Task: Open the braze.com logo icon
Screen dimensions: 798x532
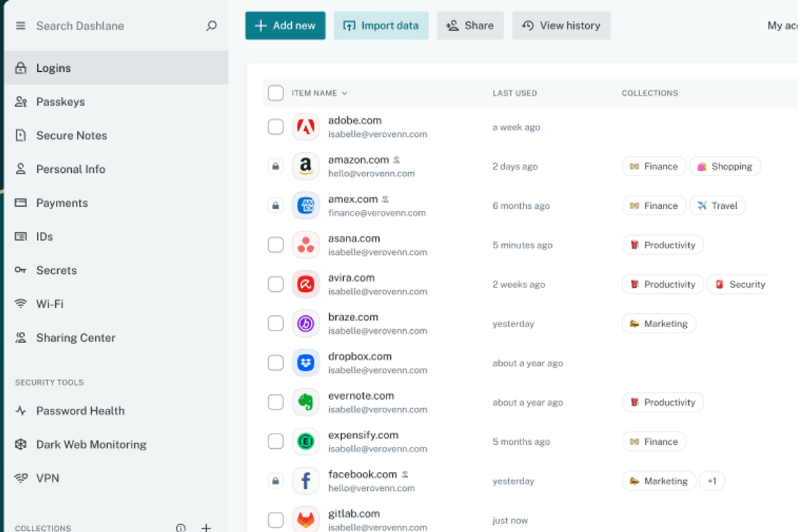Action: point(306,324)
